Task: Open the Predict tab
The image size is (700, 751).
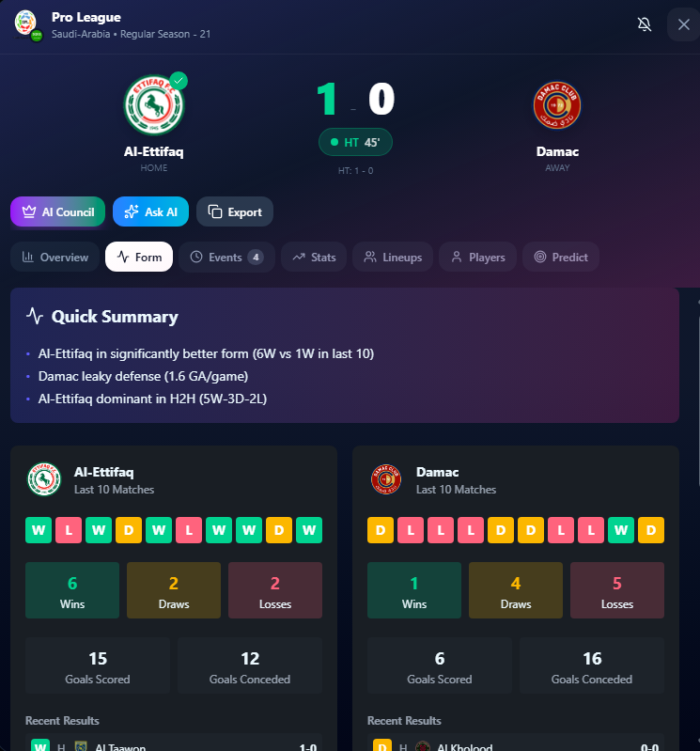Action: tap(561, 258)
